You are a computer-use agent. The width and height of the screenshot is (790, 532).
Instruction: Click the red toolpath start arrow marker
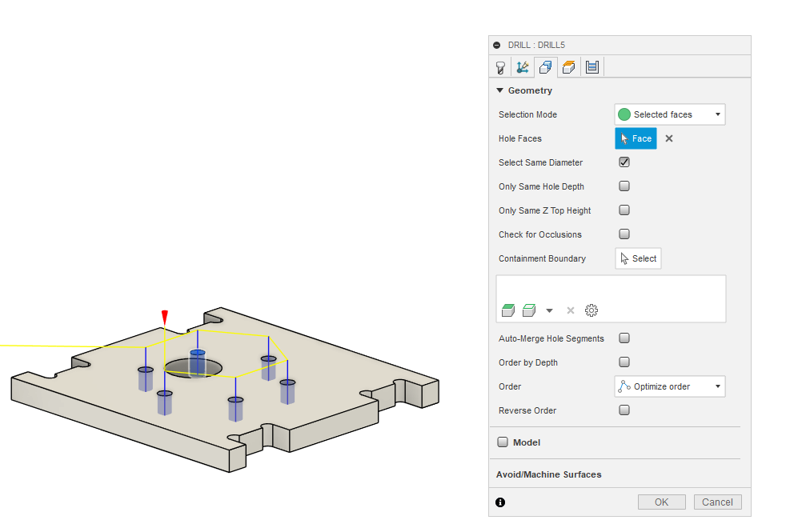point(164,318)
